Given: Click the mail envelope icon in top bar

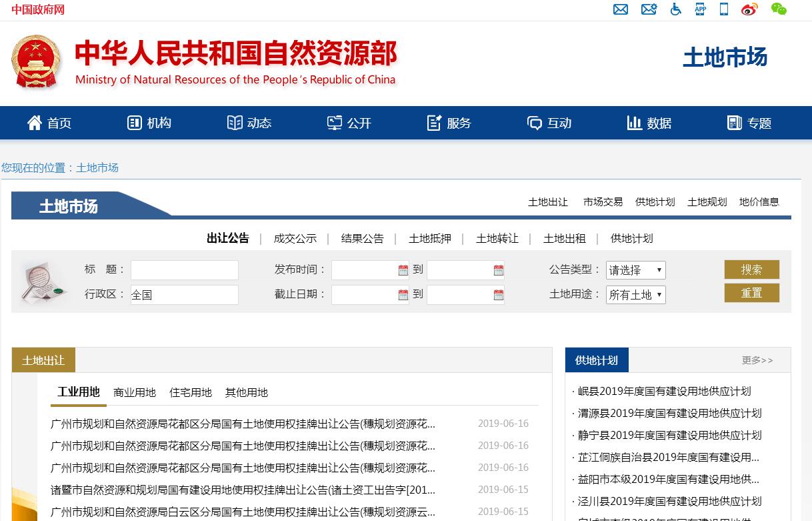Looking at the screenshot, I should (x=621, y=9).
